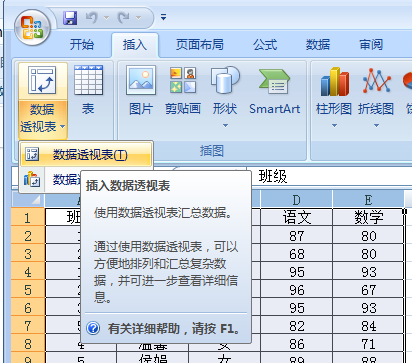The image size is (412, 363).
Task: Click the 柱形图 column chart icon
Action: (334, 82)
